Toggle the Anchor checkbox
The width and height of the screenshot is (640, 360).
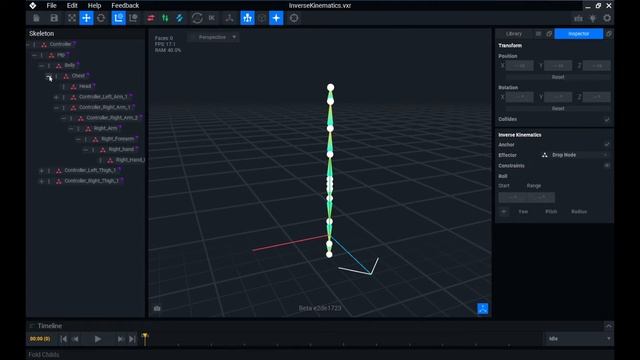coord(607,144)
